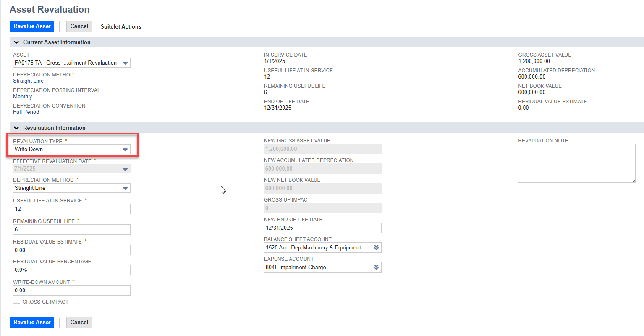
Task: Click the top Cancel button
Action: coord(79,26)
